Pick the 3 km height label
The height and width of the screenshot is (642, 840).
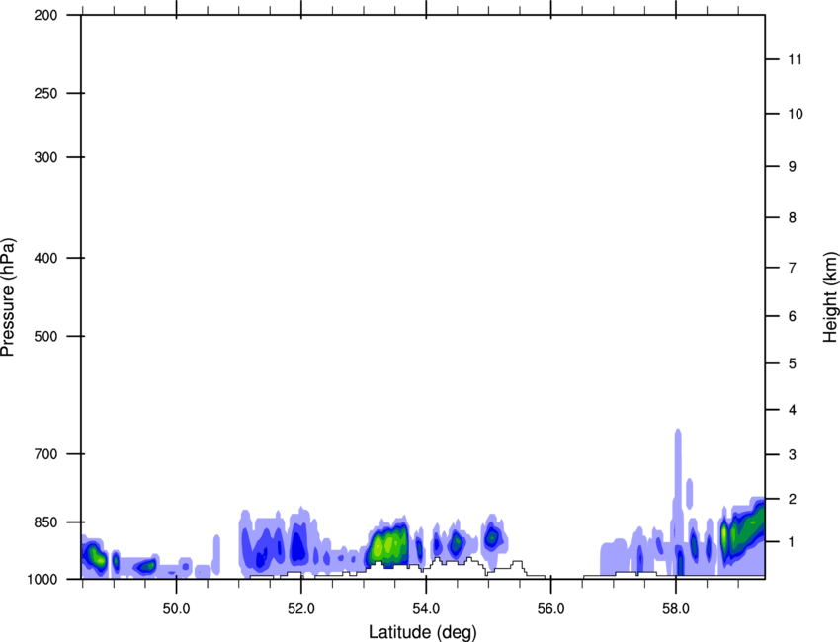[793, 454]
